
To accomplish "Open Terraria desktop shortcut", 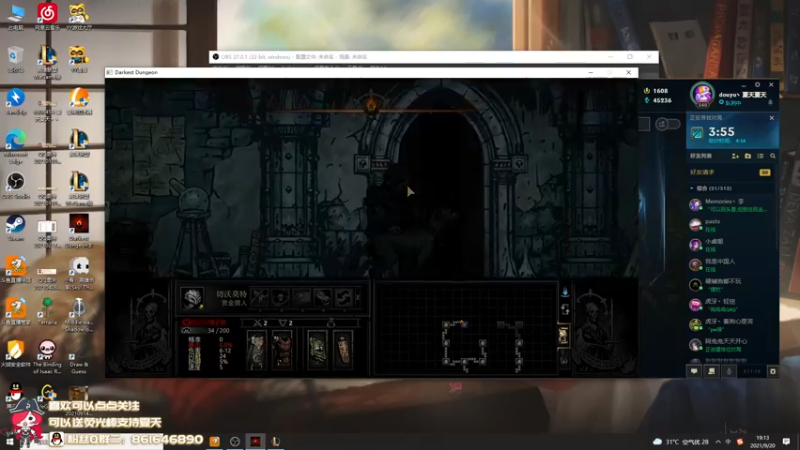I will pos(47,311).
